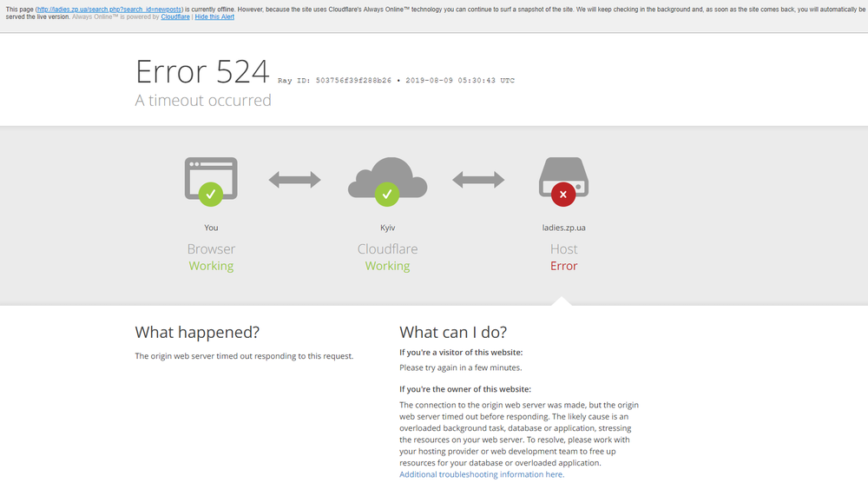Click the Error 524 heading
Viewport: 868px width, 483px height.
click(x=202, y=72)
